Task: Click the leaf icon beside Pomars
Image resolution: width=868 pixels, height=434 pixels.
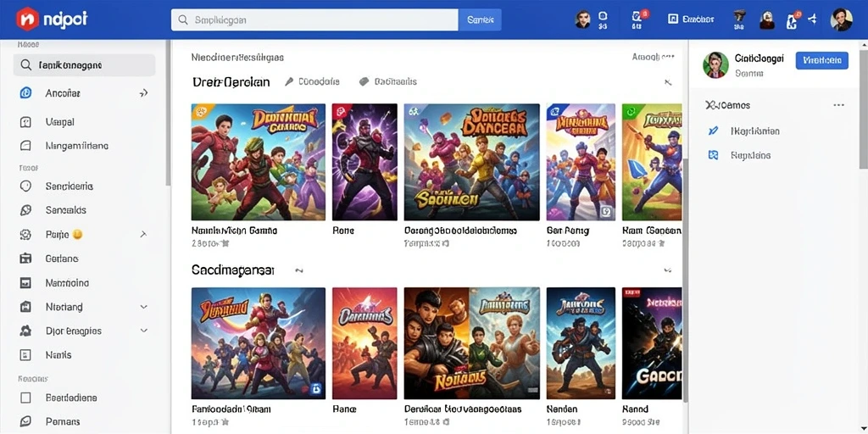Action: pos(25,422)
